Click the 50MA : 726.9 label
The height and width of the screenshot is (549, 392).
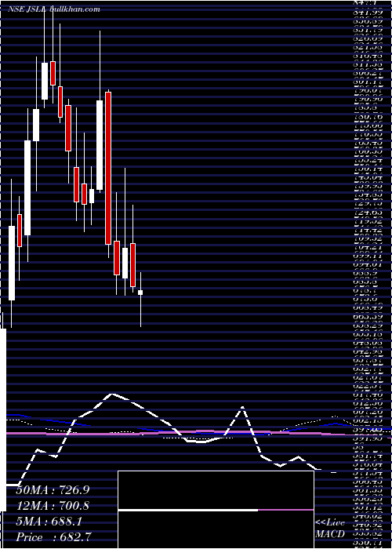pos(53,490)
